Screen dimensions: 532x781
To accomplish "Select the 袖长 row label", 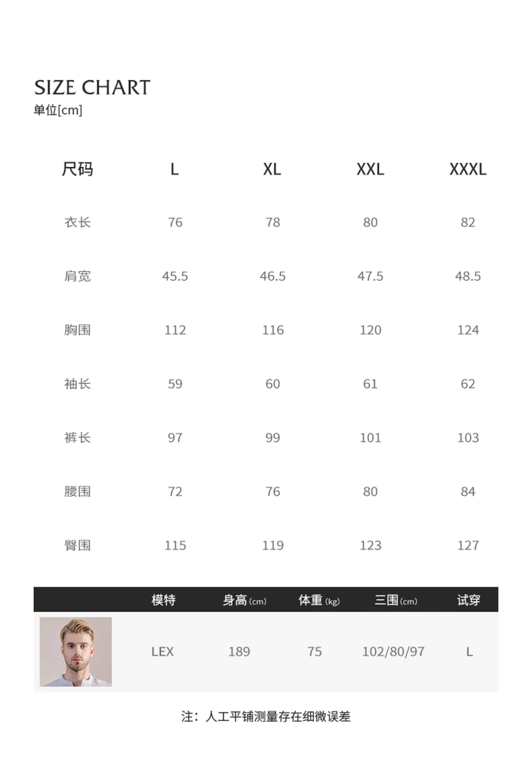I will click(x=77, y=384).
